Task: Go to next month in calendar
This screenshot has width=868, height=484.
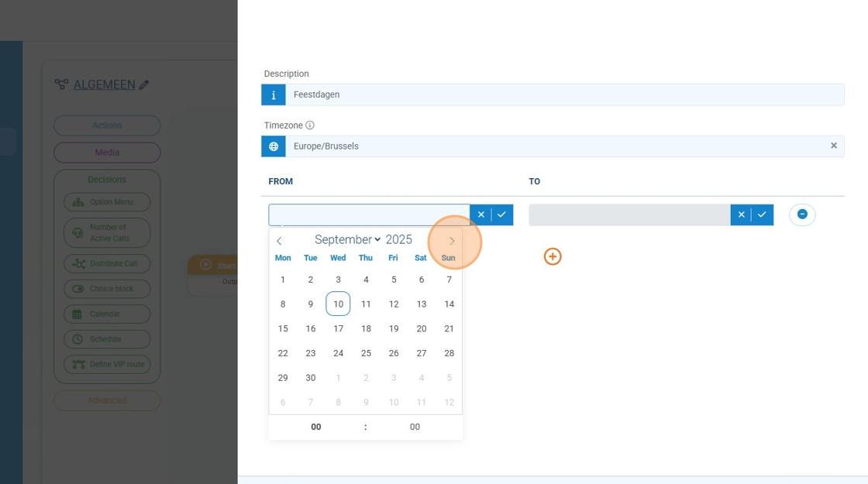Action: [x=452, y=241]
